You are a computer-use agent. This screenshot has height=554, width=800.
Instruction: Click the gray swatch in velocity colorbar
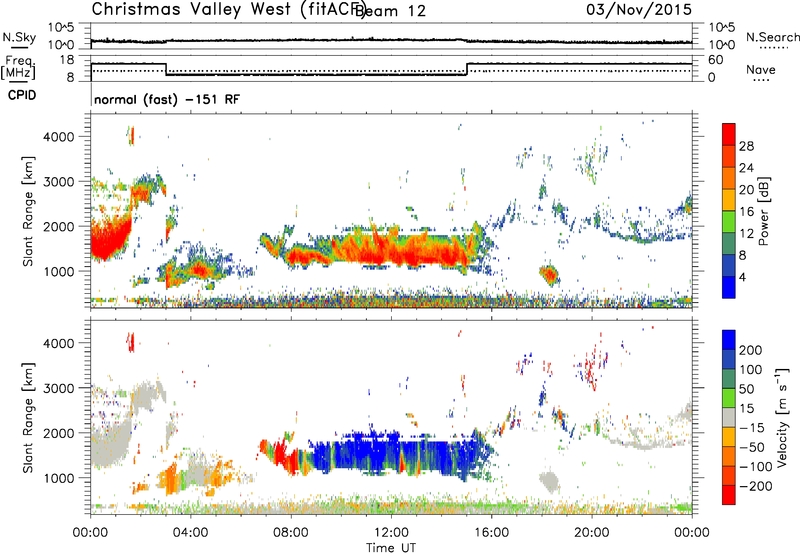pyautogui.click(x=729, y=418)
